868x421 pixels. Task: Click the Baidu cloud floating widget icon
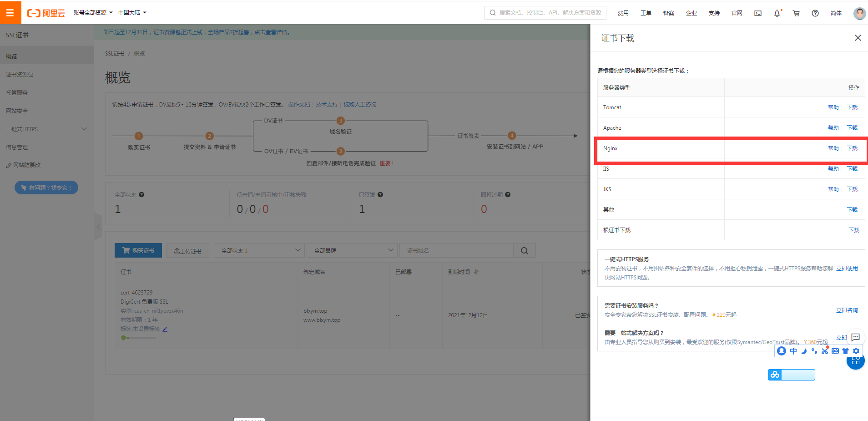pos(775,375)
